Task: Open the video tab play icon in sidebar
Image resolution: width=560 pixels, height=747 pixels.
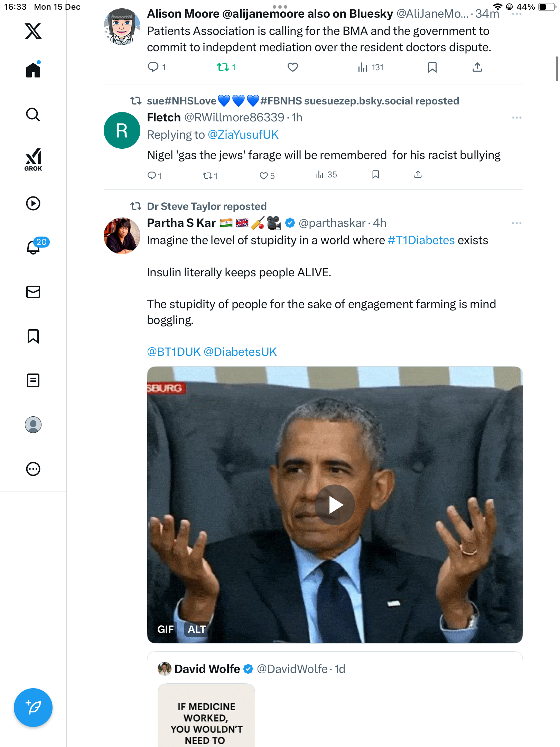Action: (33, 203)
